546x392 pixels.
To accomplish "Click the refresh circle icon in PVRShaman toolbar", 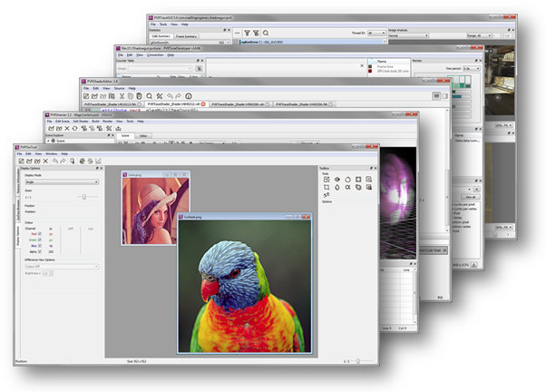I will click(x=74, y=128).
